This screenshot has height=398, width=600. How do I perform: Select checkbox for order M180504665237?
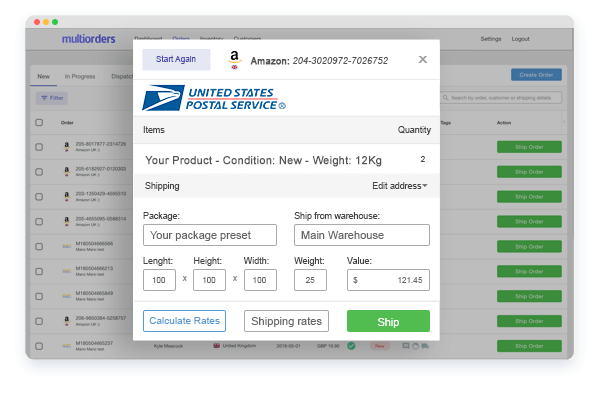(39, 346)
